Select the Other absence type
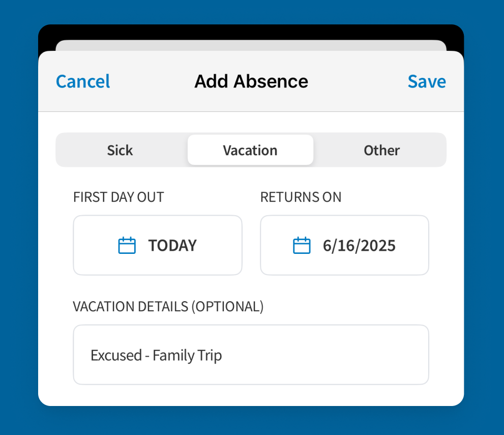Screen dimensions: 504x435 (x=381, y=150)
